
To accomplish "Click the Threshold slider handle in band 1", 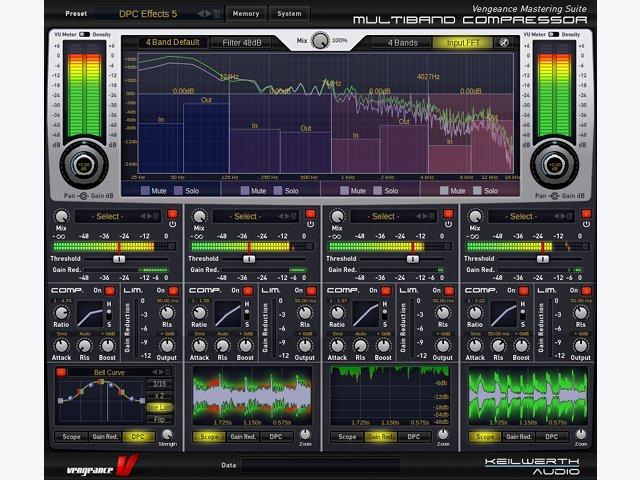I will pos(119,259).
